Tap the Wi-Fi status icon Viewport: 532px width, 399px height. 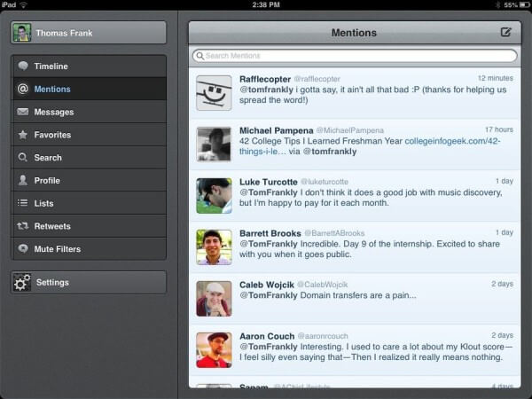point(23,4)
